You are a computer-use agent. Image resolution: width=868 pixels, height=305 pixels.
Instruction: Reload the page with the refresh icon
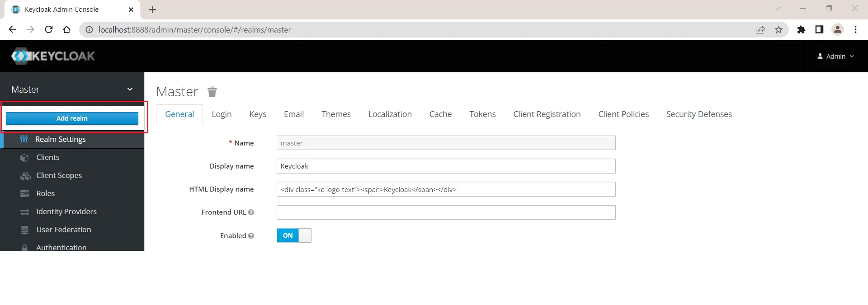48,29
